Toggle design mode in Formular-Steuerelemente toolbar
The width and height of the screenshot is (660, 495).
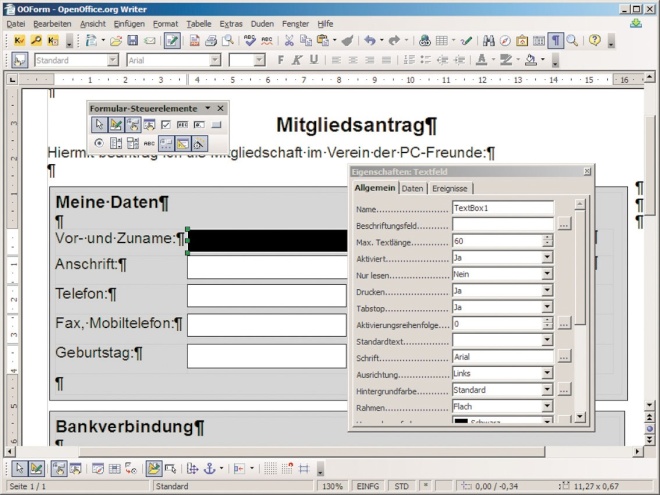[116, 125]
